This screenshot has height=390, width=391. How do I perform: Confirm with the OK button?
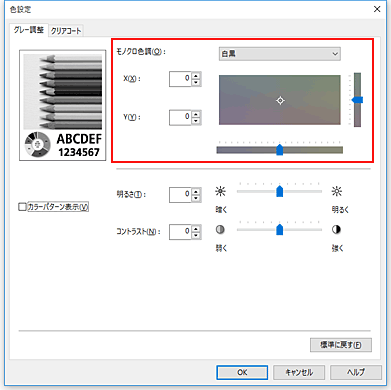coord(242,372)
